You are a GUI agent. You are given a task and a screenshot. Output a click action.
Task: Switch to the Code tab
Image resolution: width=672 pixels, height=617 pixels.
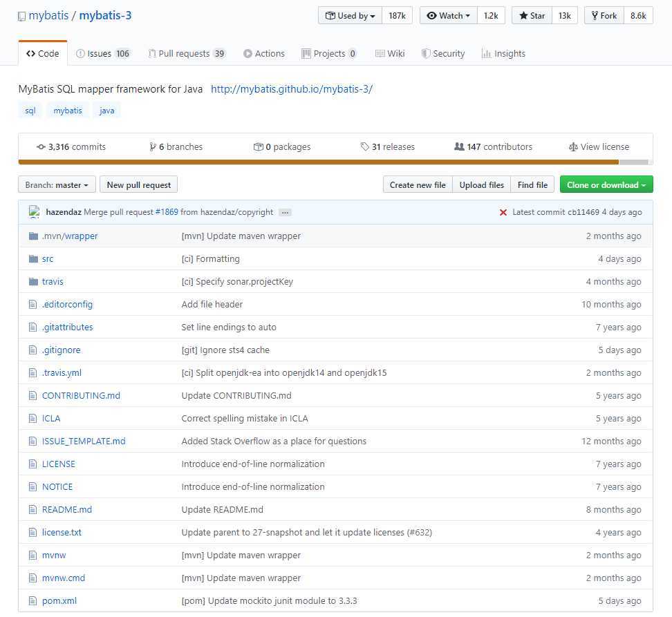click(43, 53)
